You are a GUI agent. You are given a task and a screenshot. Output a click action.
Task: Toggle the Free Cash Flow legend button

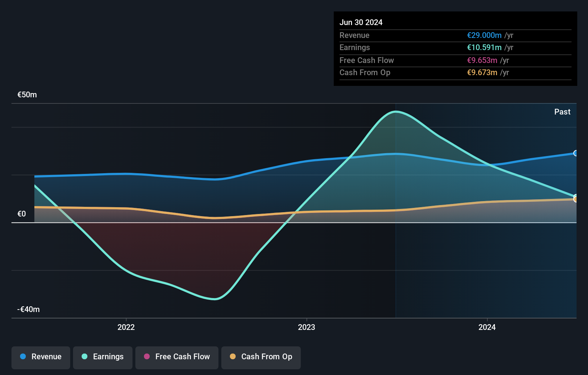(177, 357)
